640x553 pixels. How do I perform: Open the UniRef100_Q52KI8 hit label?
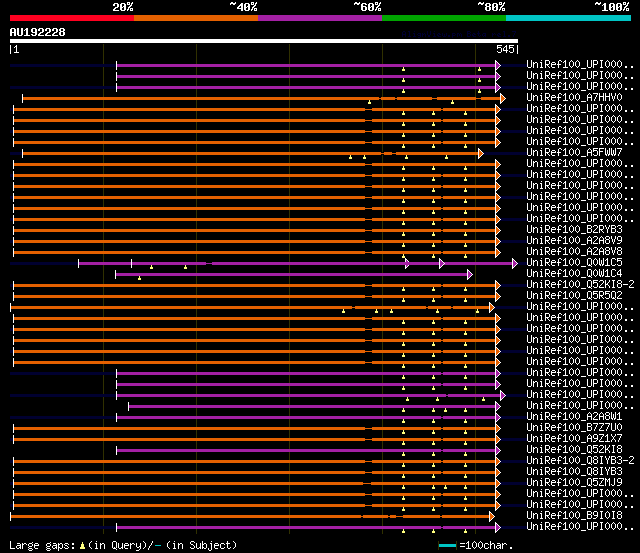click(574, 449)
